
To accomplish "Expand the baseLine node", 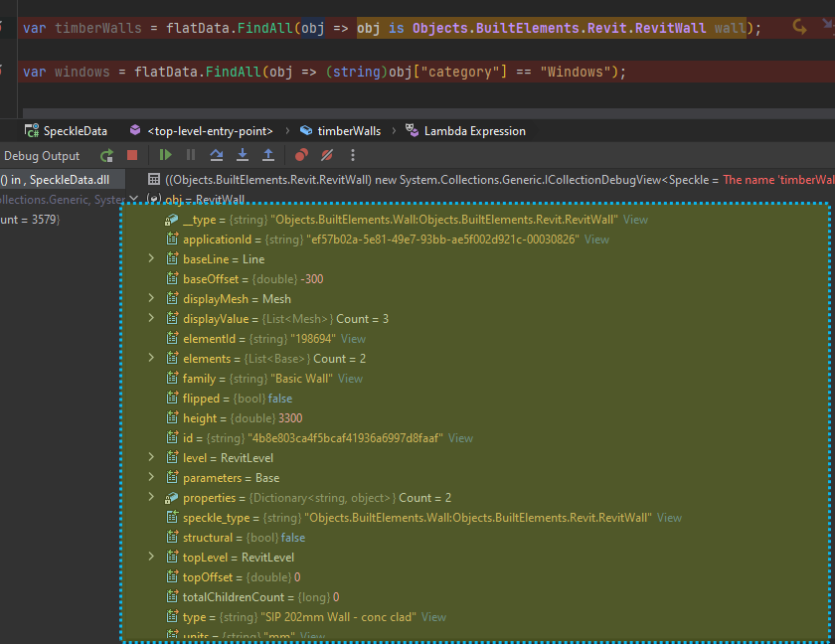I will point(151,259).
